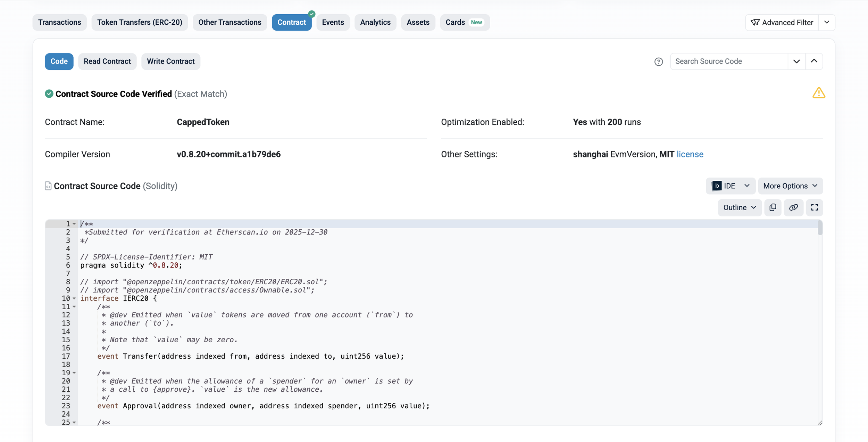Expand the Outline dropdown
The width and height of the screenshot is (868, 442).
click(x=739, y=207)
